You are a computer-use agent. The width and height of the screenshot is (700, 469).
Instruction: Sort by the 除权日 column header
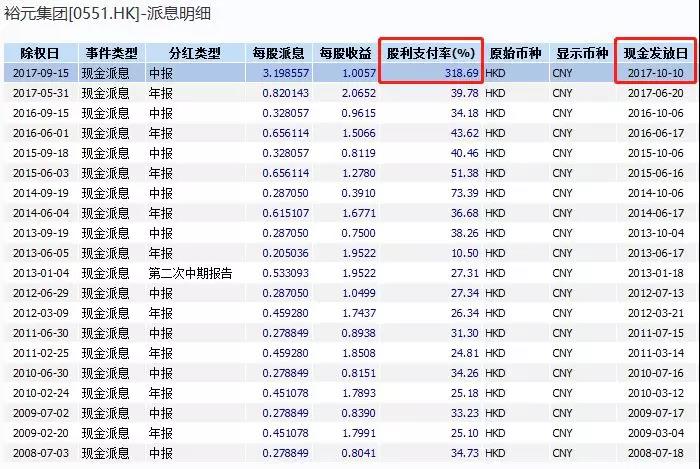40,53
